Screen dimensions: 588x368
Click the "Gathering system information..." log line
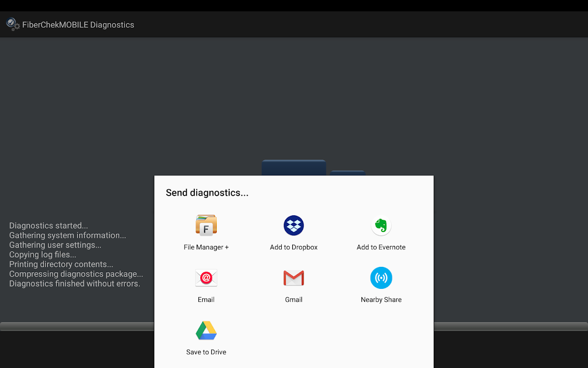(x=68, y=235)
